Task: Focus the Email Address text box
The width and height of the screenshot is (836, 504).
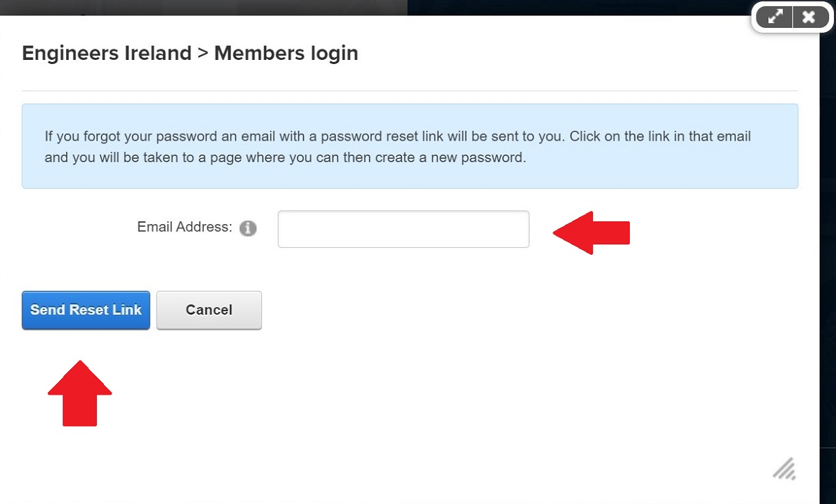Action: click(x=403, y=229)
